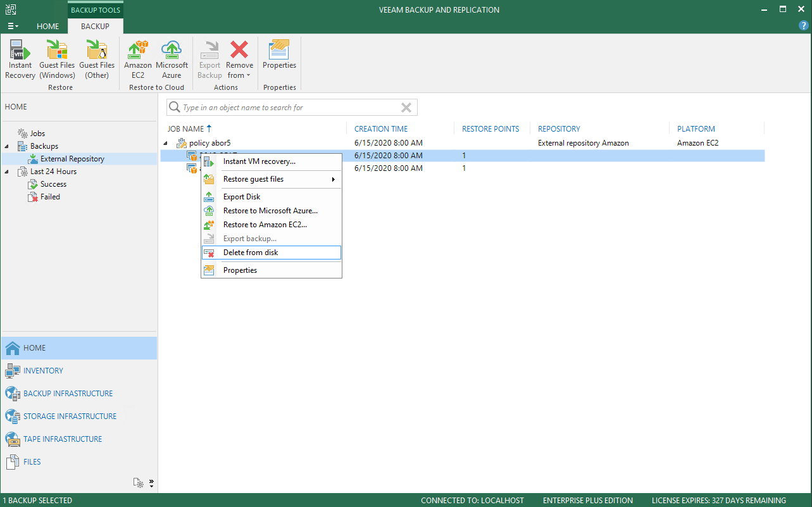Launch Instant Recovery from the ribbon
This screenshot has height=507, width=812.
(20, 59)
